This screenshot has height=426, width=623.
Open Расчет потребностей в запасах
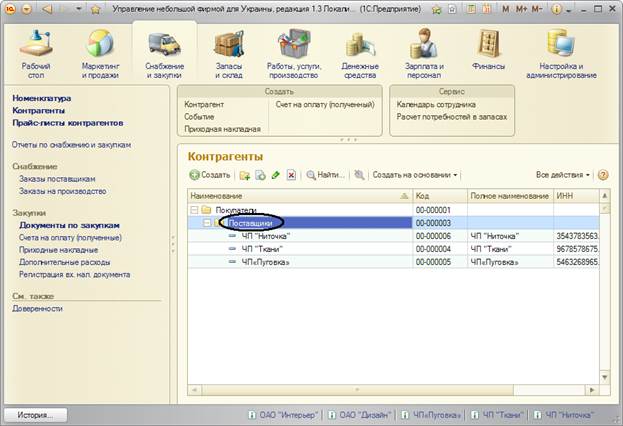click(x=452, y=117)
